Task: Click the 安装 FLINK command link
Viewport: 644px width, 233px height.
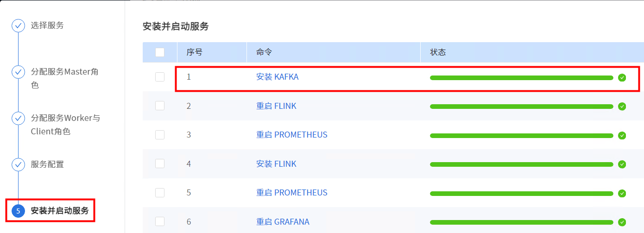Action: pyautogui.click(x=276, y=164)
